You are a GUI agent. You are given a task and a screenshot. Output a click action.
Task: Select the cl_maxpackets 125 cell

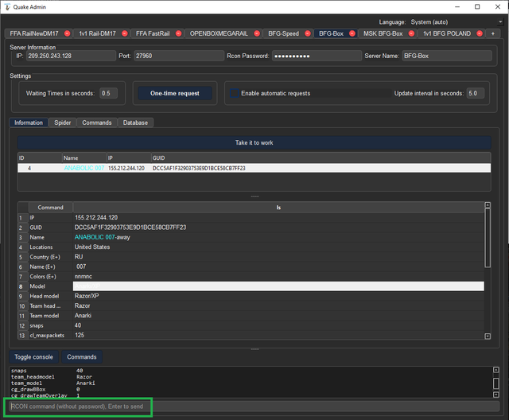278,335
